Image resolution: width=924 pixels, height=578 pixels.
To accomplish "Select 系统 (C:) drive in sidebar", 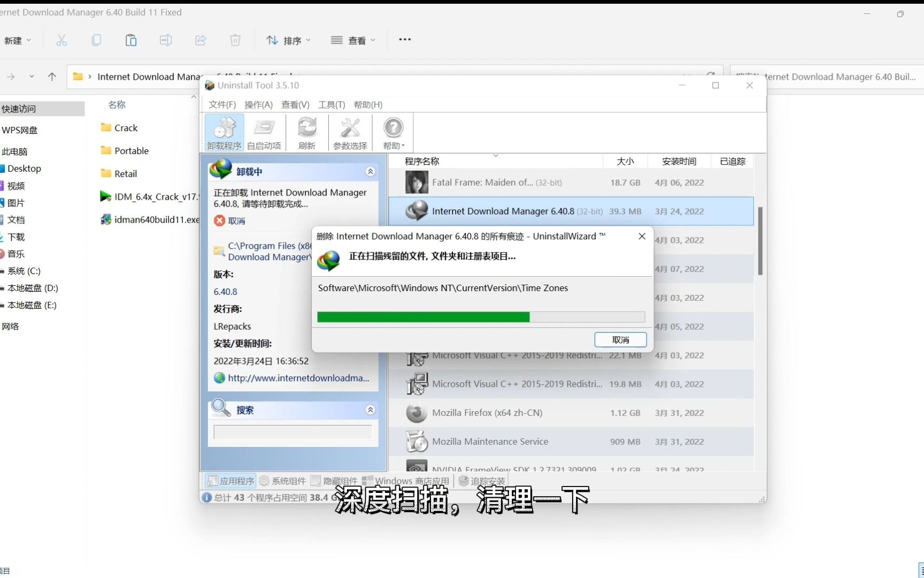I will coord(24,271).
